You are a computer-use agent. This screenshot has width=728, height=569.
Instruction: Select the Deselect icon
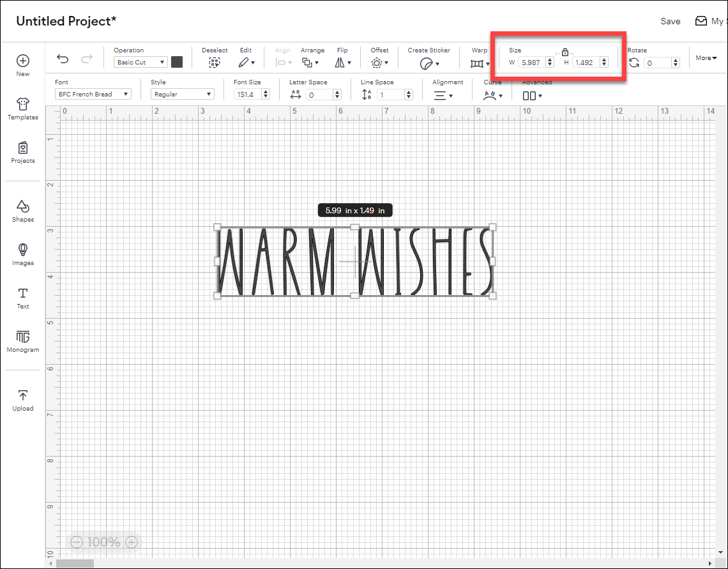tap(215, 61)
